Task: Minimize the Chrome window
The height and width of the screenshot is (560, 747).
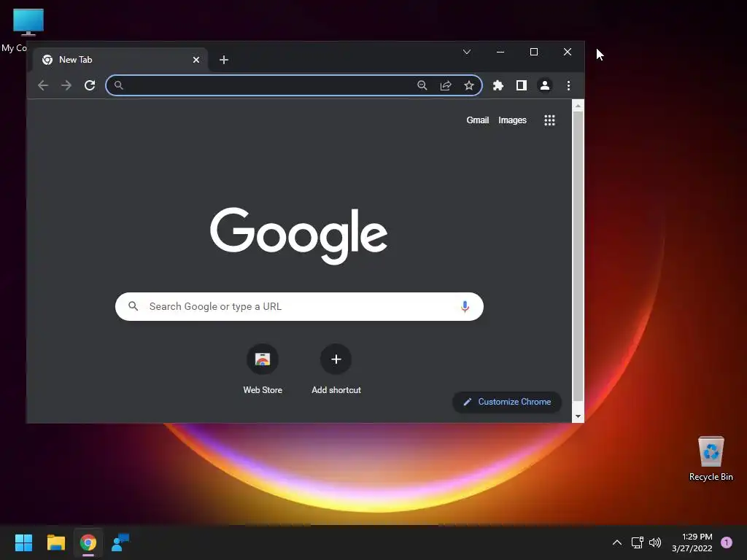Action: coord(500,52)
